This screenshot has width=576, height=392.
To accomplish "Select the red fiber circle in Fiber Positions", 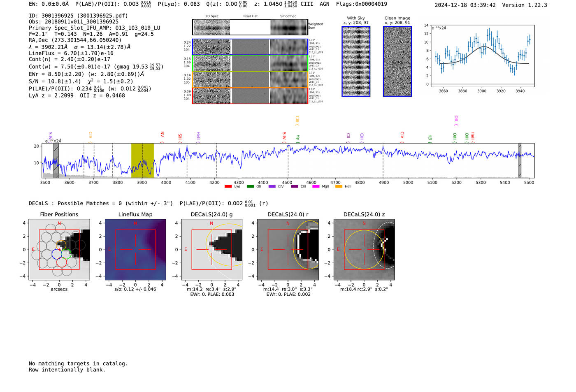I will [62, 262].
